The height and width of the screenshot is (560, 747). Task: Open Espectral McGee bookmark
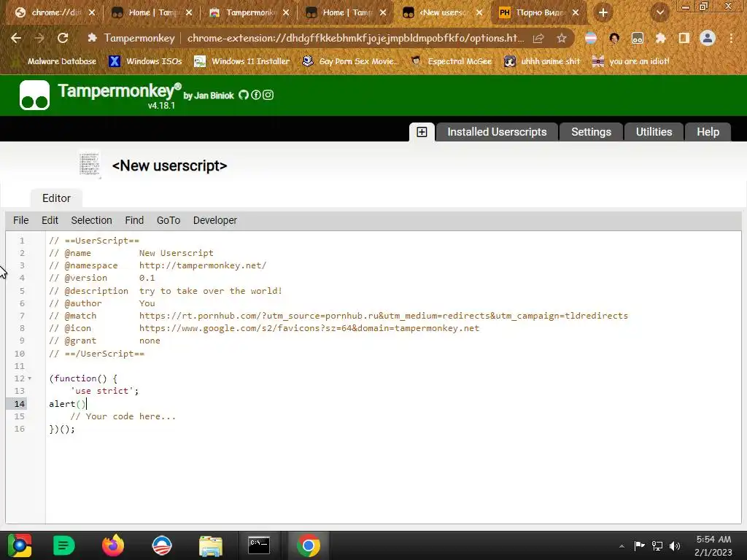(452, 61)
